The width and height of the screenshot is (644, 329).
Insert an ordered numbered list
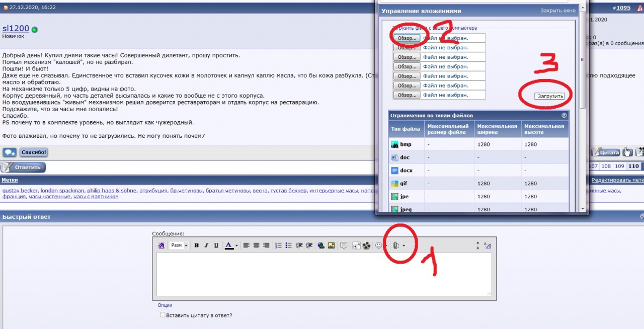click(x=279, y=245)
